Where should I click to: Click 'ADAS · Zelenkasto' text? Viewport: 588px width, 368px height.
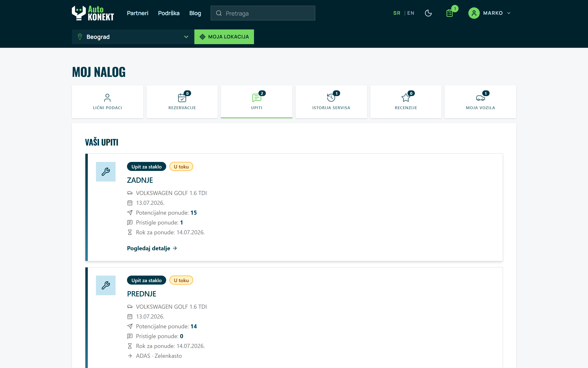pos(159,356)
